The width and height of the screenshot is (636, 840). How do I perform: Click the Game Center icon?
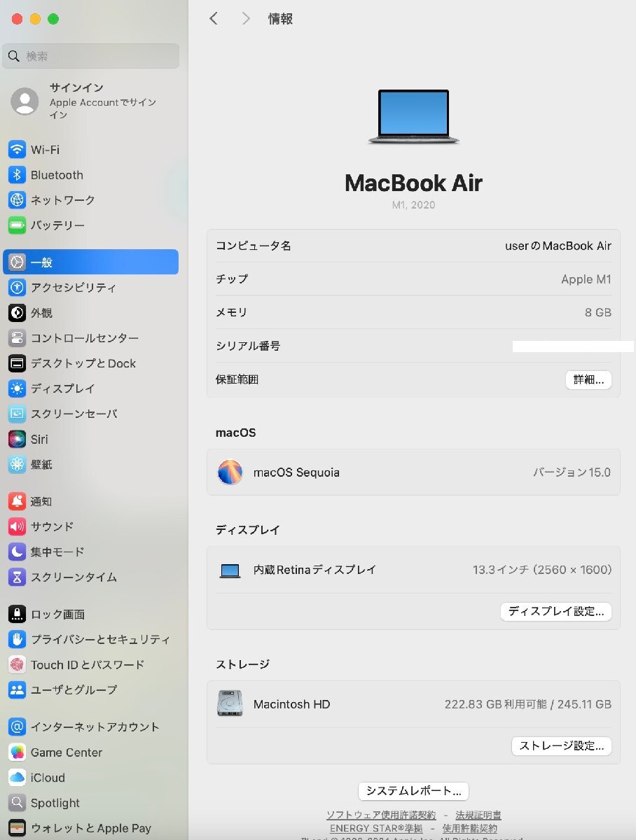(18, 752)
